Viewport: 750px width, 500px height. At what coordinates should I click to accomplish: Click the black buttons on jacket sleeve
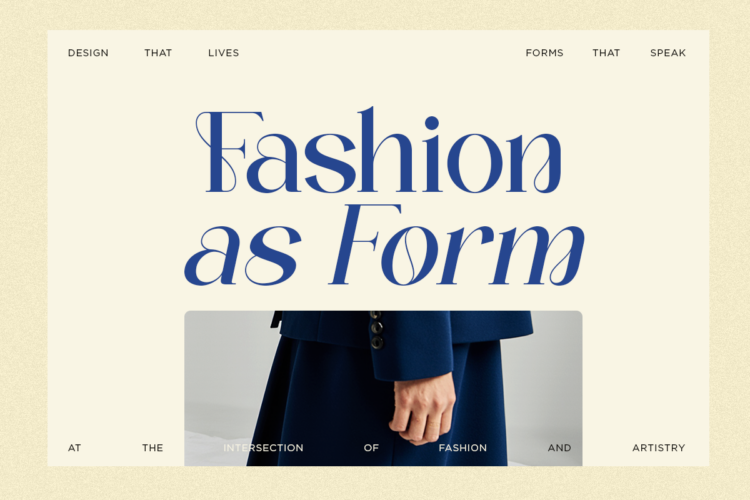[376, 330]
